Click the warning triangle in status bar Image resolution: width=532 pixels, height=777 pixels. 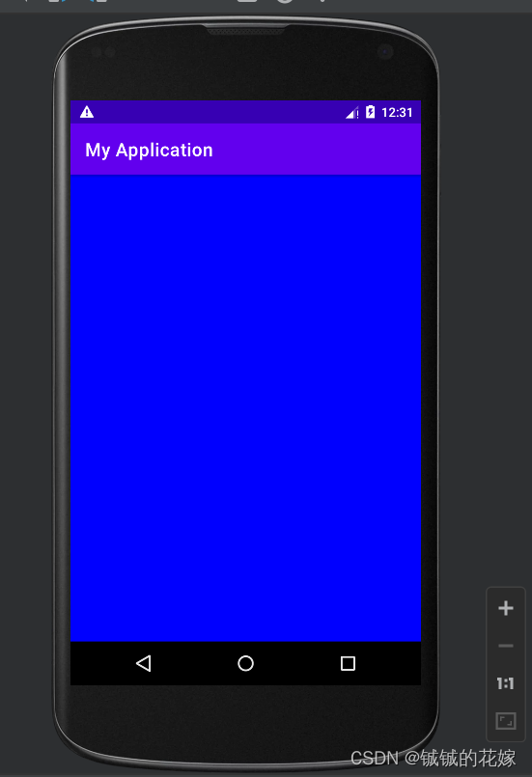point(87,112)
